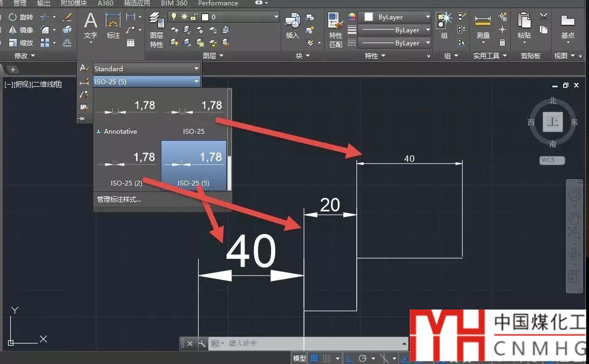Toggle the grid display in status bar
This screenshot has width=589, height=364.
(x=314, y=358)
